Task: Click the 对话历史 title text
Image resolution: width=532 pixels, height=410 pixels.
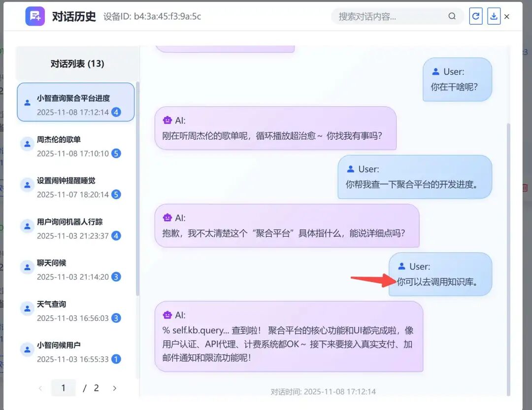Action: click(74, 16)
